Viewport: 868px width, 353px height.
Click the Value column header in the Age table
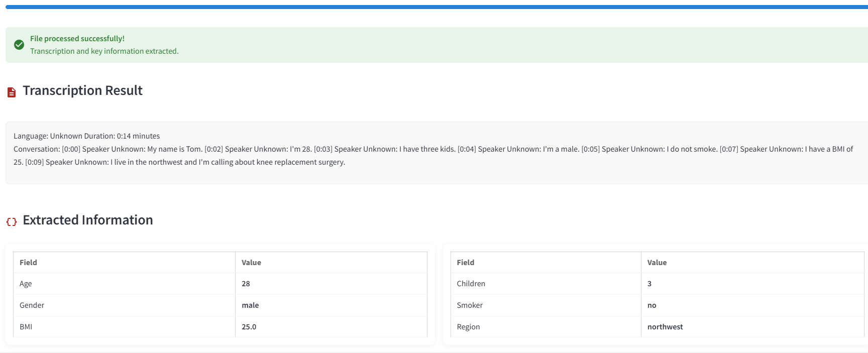click(x=331, y=263)
